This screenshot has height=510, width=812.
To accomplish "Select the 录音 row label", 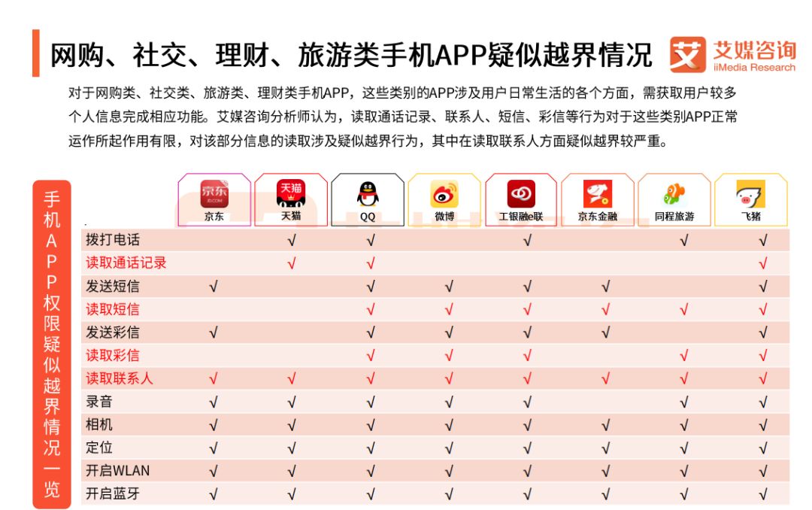I will click(99, 402).
